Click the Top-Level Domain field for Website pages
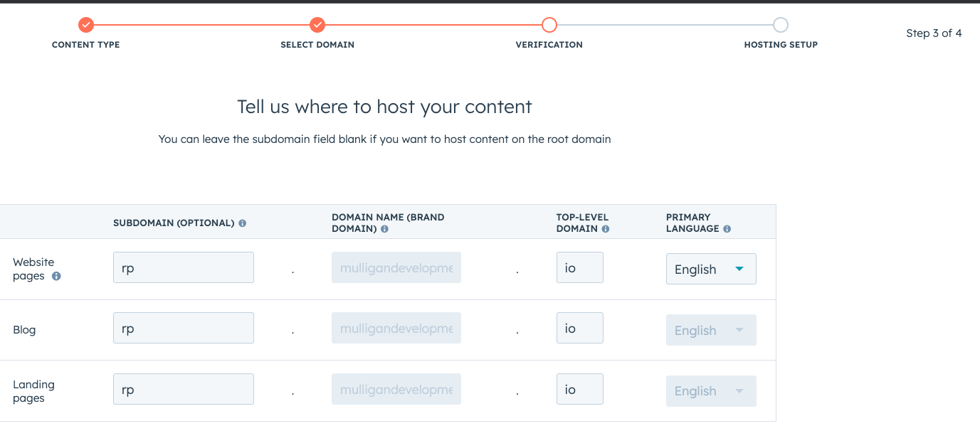 point(579,267)
